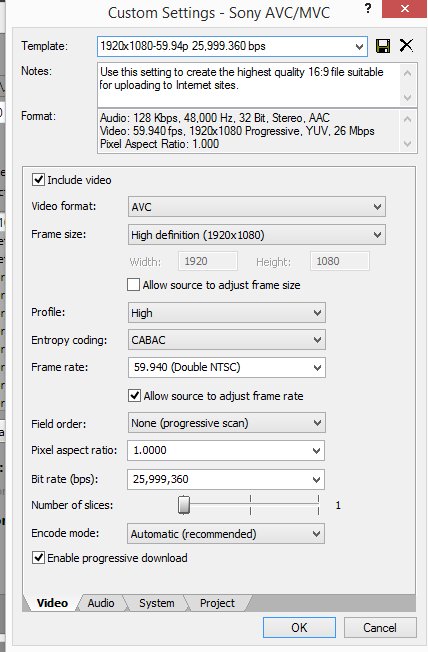
Task: Close the Custom Settings dialog window
Action: coord(404,9)
